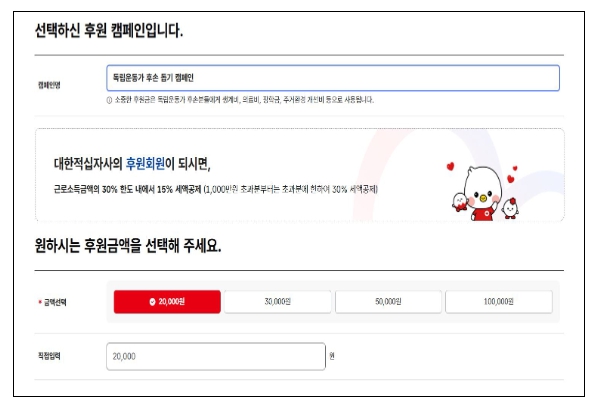Click the small mascot at the banner's right edge
The height and width of the screenshot is (408, 607).
click(510, 206)
